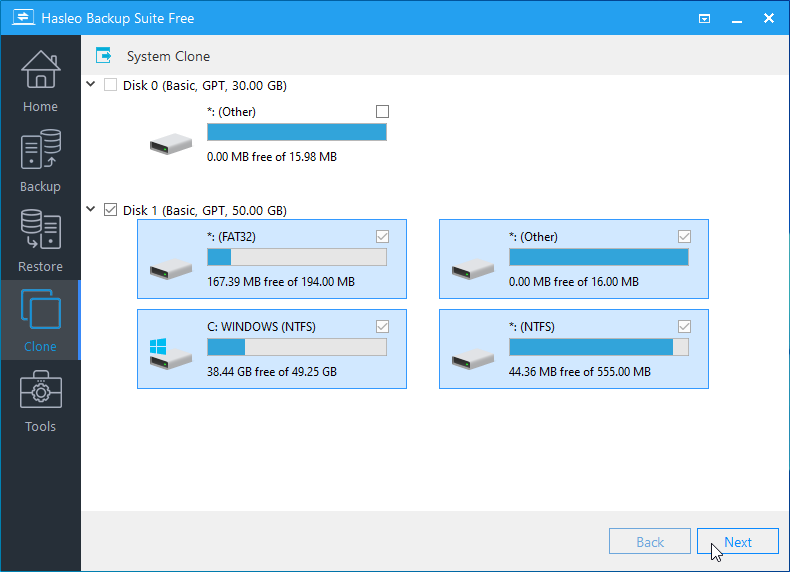Toggle the checkbox on Disk 0 Other partition
This screenshot has height=572, width=790.
382,111
